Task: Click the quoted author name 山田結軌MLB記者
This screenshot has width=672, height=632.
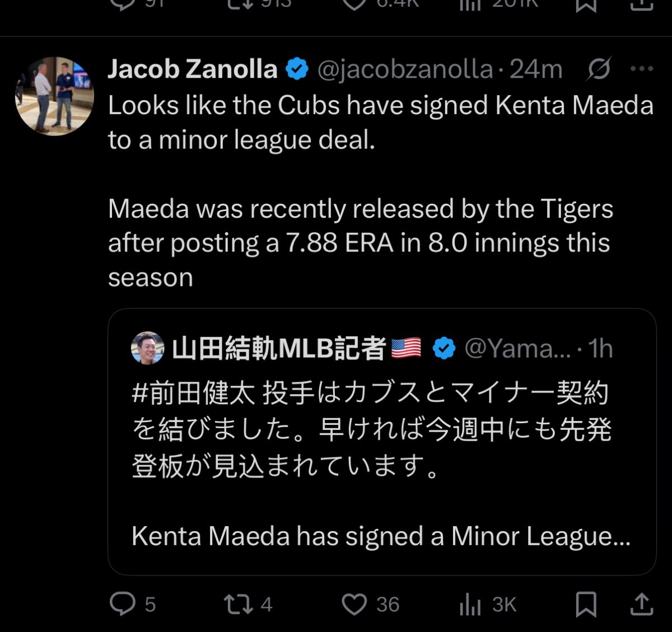Action: [278, 348]
